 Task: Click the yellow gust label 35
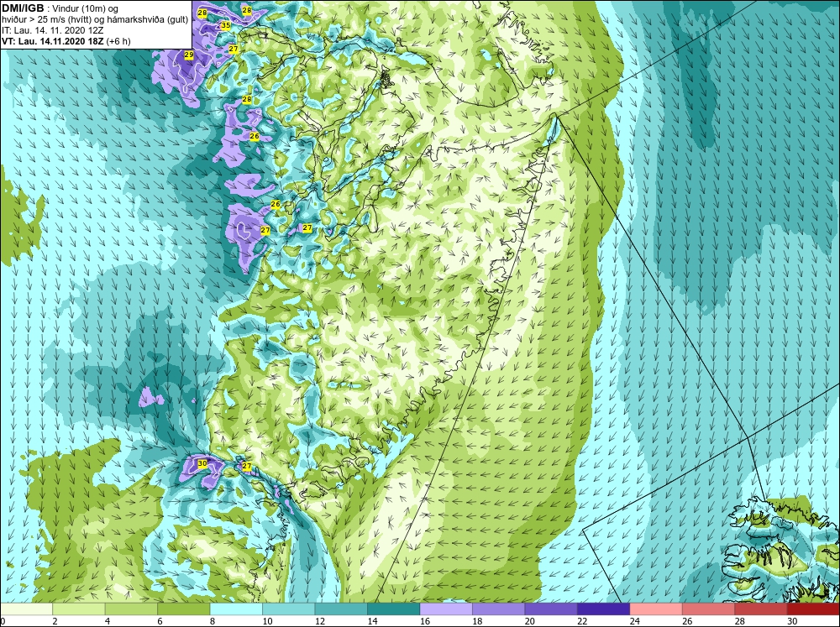click(x=225, y=25)
